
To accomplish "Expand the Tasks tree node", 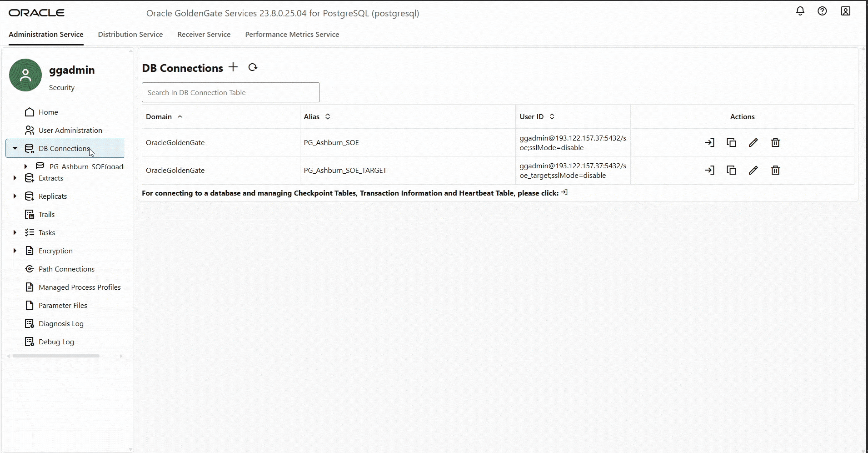I will coord(15,232).
